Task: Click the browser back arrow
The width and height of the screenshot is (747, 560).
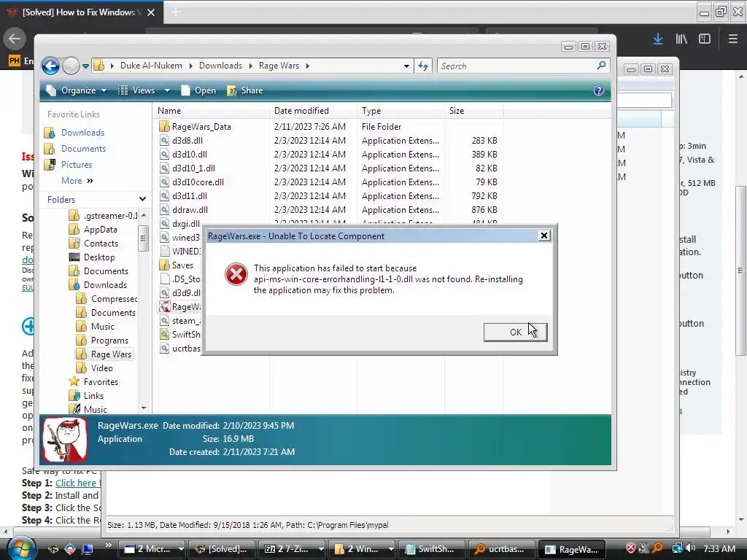Action: coord(15,39)
